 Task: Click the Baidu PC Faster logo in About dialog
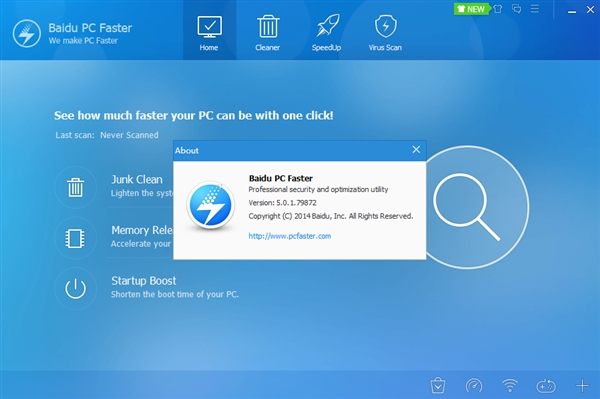(210, 205)
